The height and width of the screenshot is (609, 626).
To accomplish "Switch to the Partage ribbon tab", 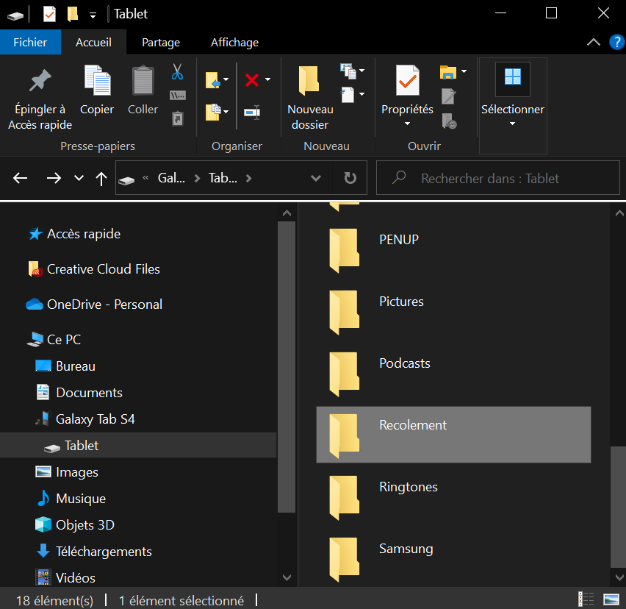I will pos(161,42).
